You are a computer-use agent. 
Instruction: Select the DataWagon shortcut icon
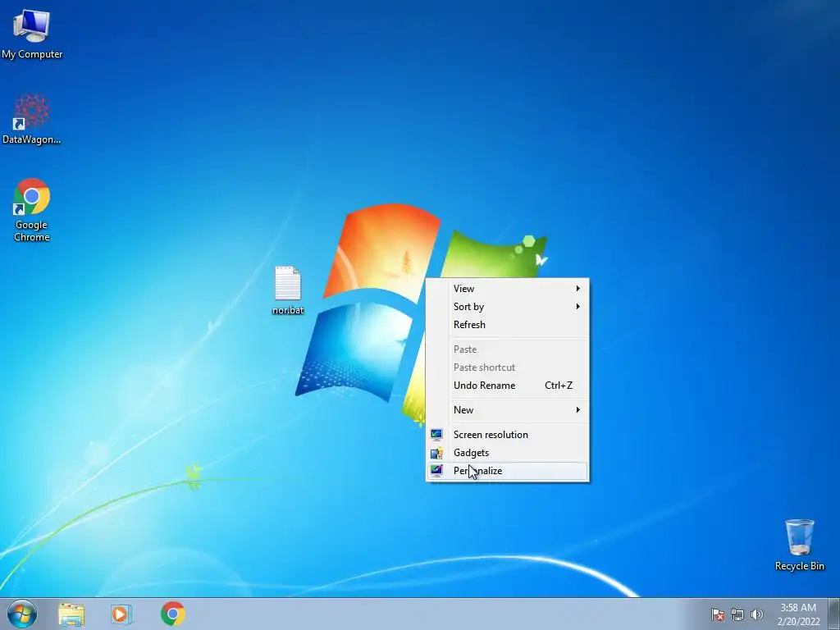tap(32, 119)
